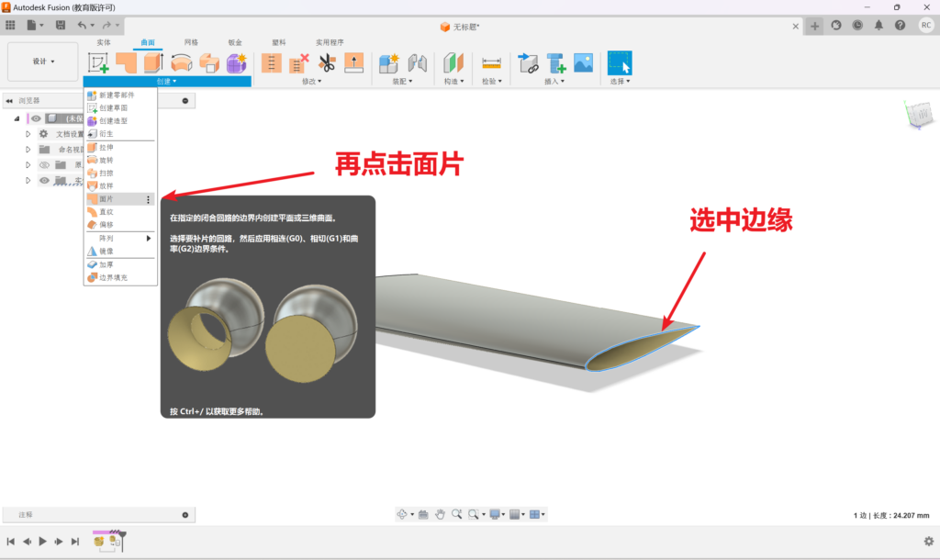Click the Insert Canvas image icon
Screen dimensions: 940x560
(583, 62)
